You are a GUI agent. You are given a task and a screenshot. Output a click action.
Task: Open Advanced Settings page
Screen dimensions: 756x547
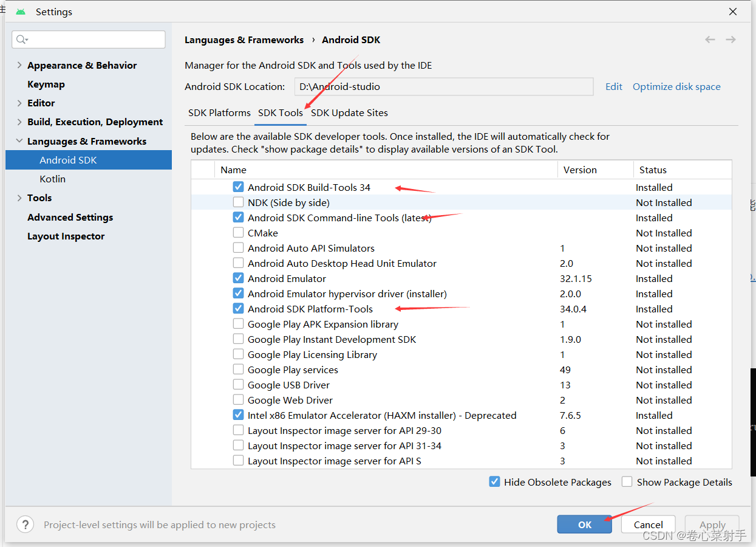coord(70,217)
